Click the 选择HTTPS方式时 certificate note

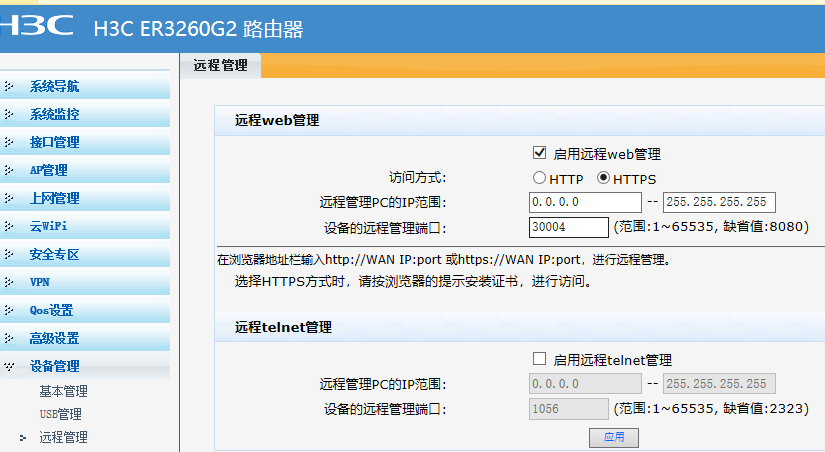pos(414,282)
